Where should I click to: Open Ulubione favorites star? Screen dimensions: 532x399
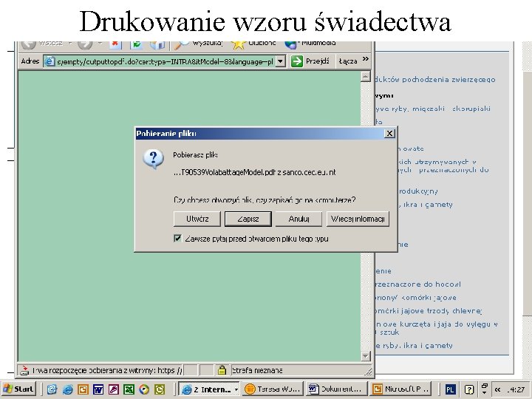pos(253,44)
